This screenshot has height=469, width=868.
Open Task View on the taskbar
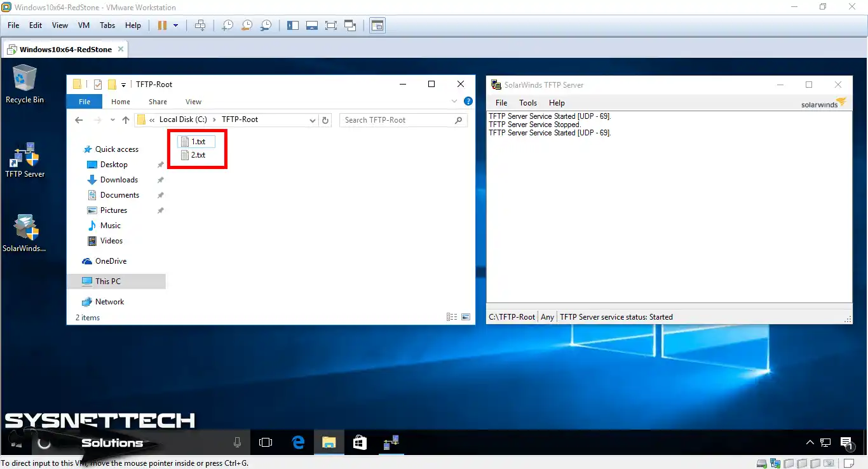(x=266, y=443)
